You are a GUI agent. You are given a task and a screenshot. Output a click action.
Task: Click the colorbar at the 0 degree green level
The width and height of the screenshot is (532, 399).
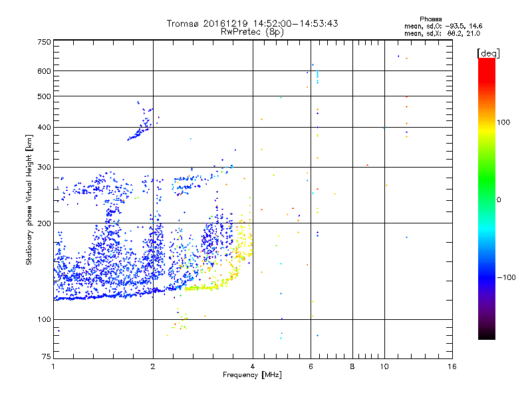487,199
